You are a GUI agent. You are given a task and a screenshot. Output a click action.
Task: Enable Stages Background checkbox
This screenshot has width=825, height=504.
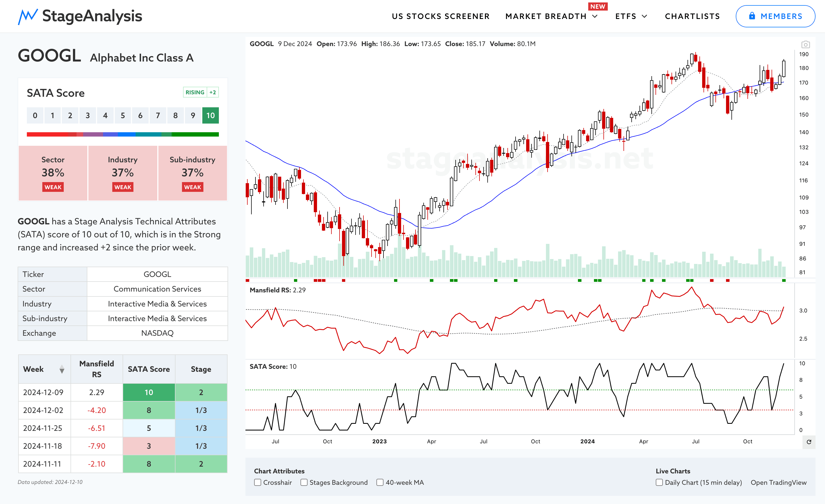tap(304, 482)
